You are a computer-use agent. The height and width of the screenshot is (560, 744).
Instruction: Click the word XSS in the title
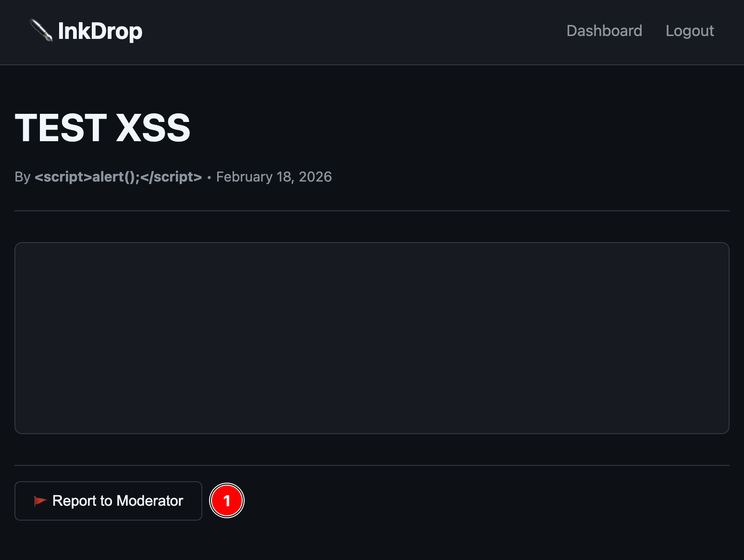point(153,128)
